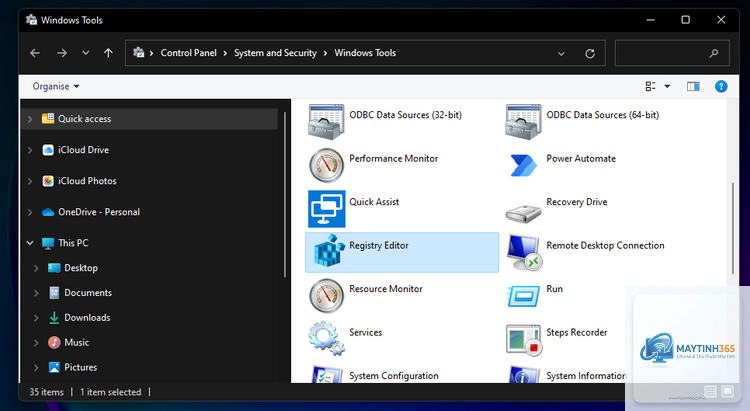Viewport: 750px width, 411px height.
Task: Open the Windows Tools title bar icon
Action: [32, 20]
